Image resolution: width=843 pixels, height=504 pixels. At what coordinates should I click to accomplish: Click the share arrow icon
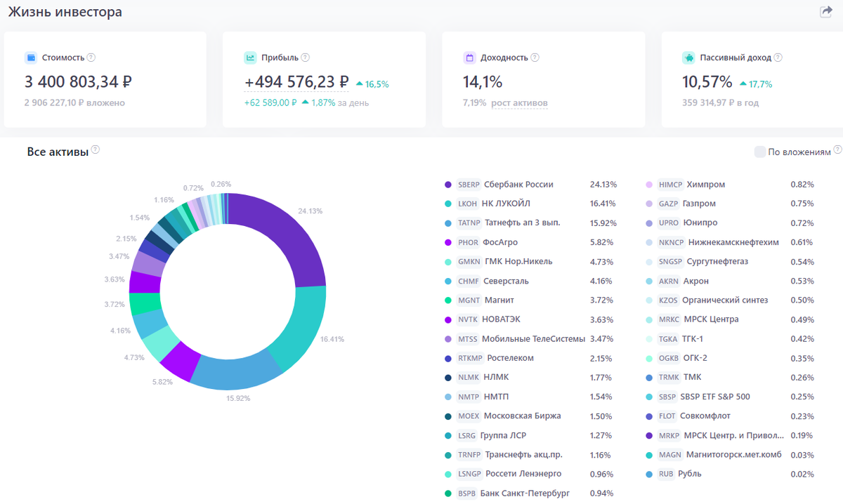point(825,11)
